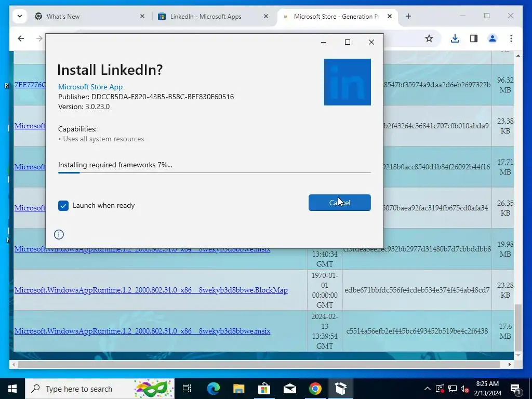Click the LinkedIn logo in installer

pos(347,82)
